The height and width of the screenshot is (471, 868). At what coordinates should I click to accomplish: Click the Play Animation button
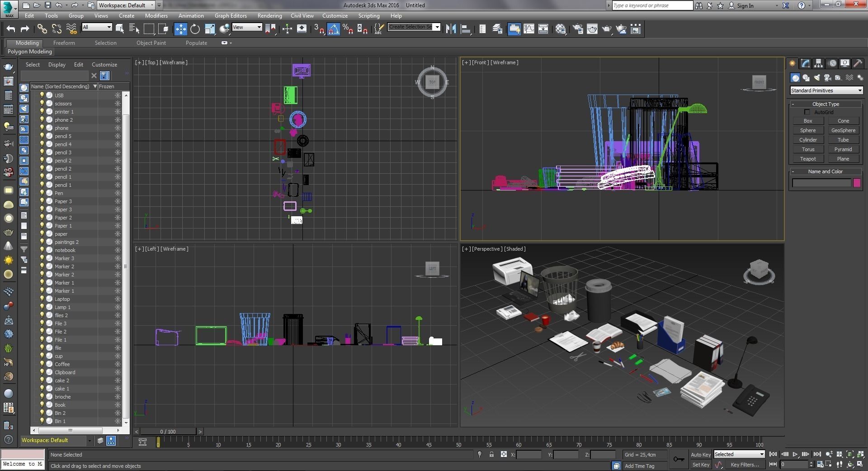point(795,454)
